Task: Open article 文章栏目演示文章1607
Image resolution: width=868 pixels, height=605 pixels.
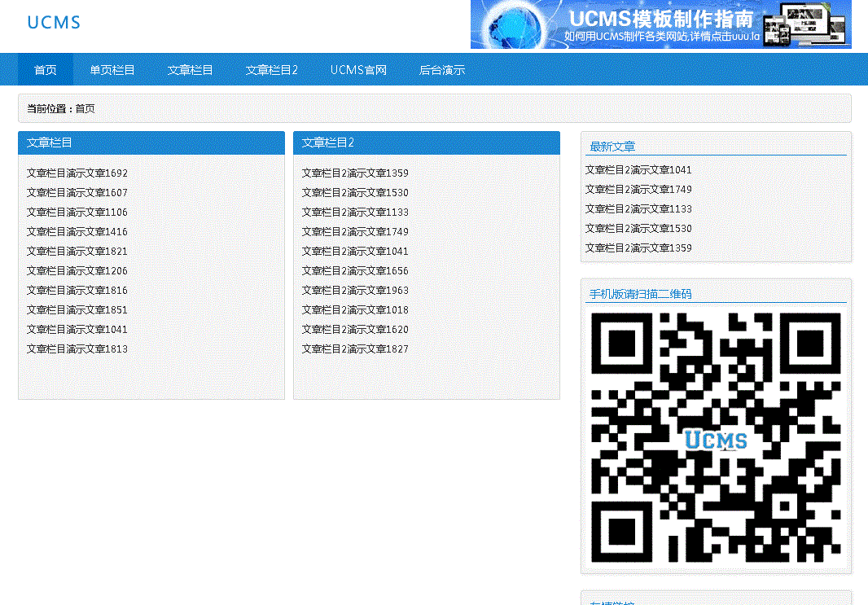Action: (77, 193)
